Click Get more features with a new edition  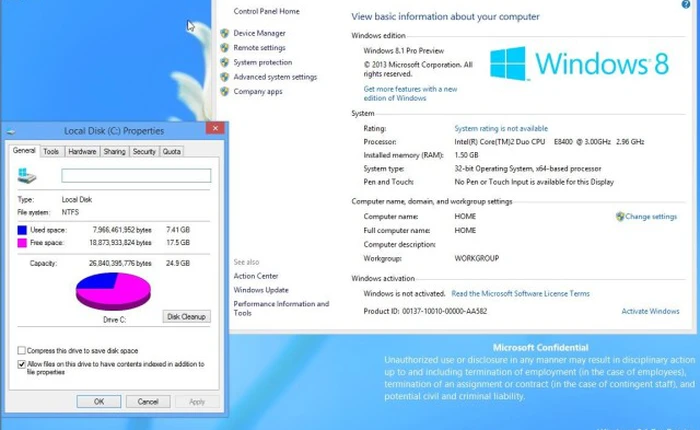(410, 93)
